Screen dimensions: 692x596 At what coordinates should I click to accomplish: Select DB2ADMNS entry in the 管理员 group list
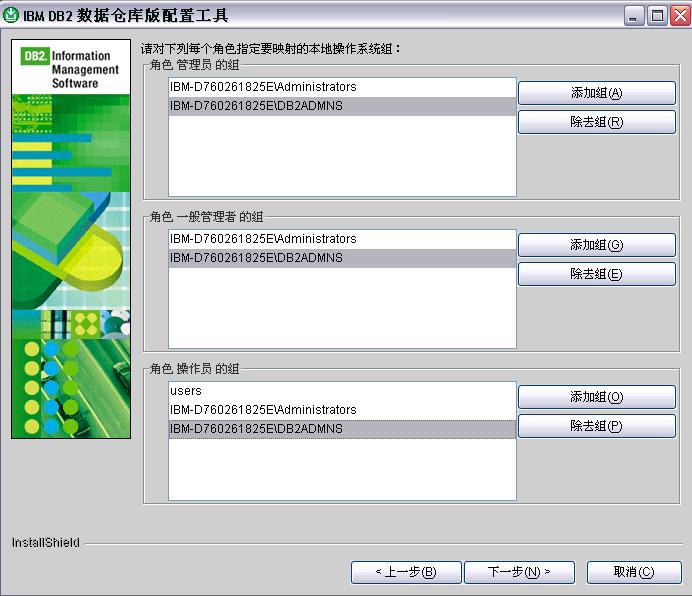(342, 106)
